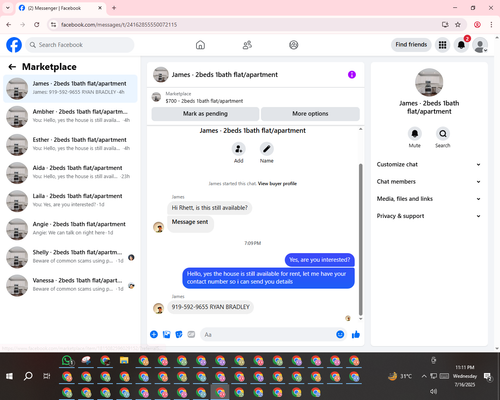
Task: Click the chat vertical scrollbar
Action: point(360,239)
